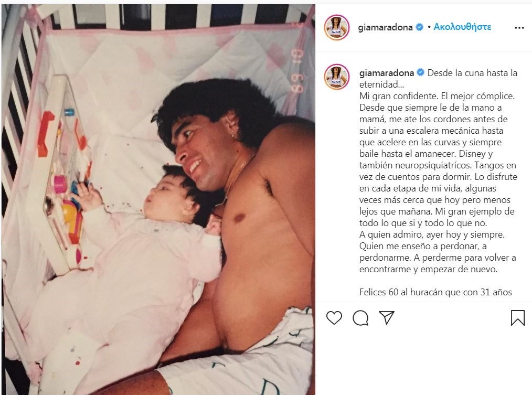Click the orange date stamp on the photo
The height and width of the screenshot is (395, 532).
pyautogui.click(x=297, y=71)
